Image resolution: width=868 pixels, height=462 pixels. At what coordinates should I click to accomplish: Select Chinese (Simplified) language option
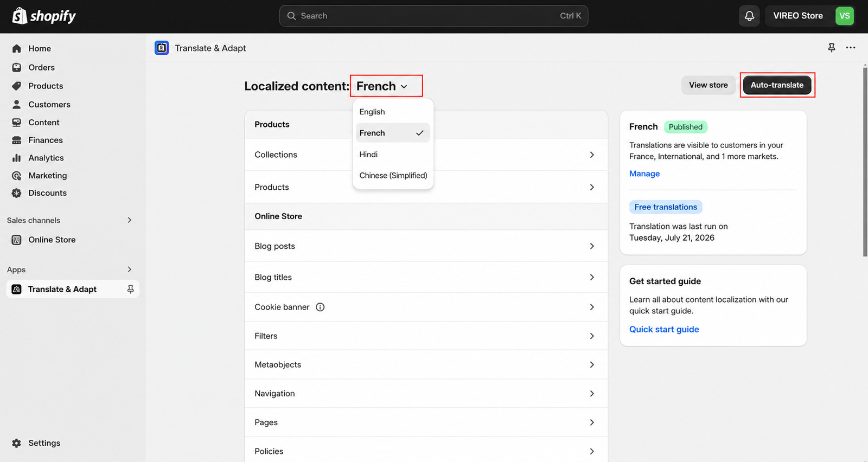coord(393,175)
